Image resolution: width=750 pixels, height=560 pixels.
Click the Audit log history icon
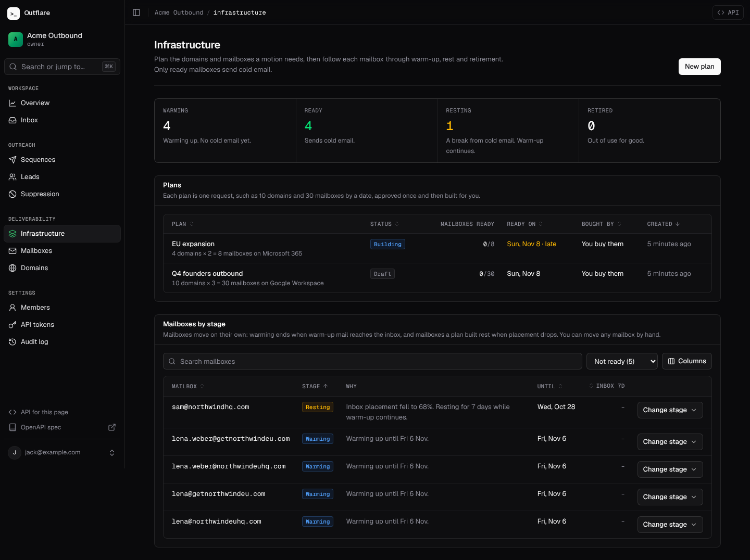12,342
